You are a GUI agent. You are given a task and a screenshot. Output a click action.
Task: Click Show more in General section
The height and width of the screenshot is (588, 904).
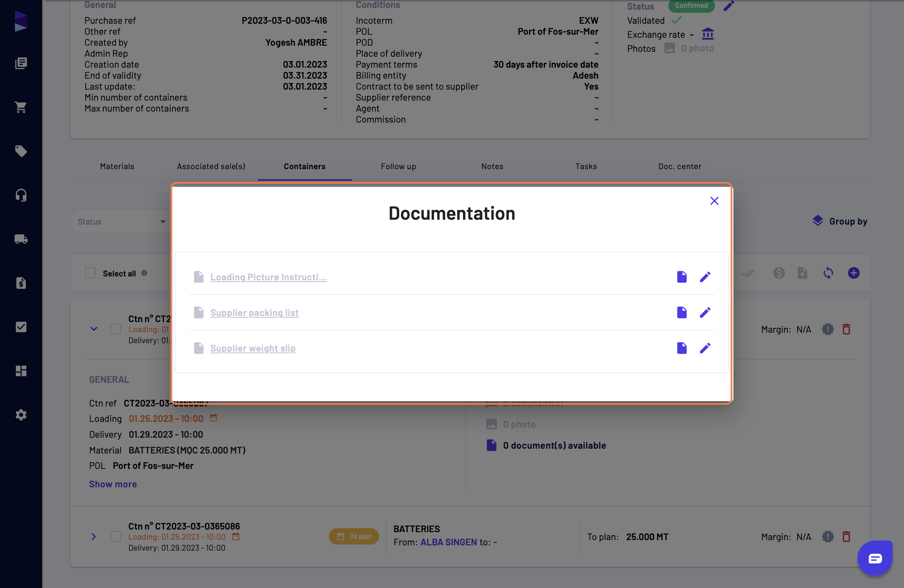pos(113,484)
